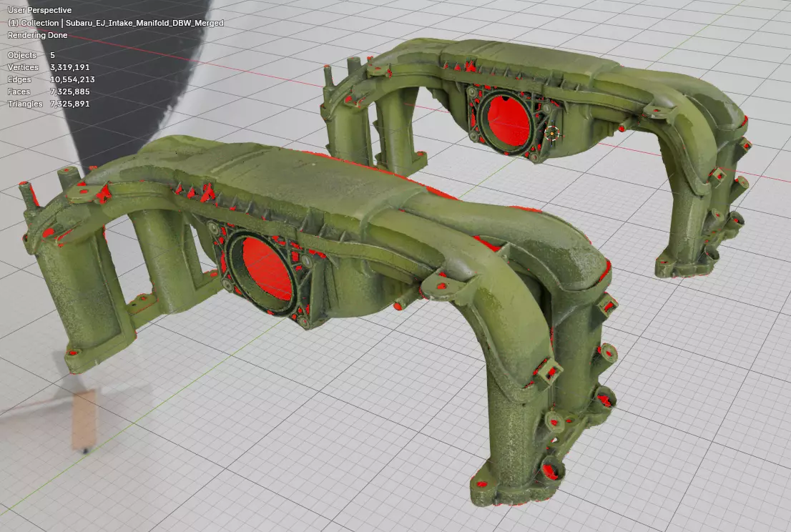Click the Edges count 10,554,213
791x532 pixels.
click(72, 79)
